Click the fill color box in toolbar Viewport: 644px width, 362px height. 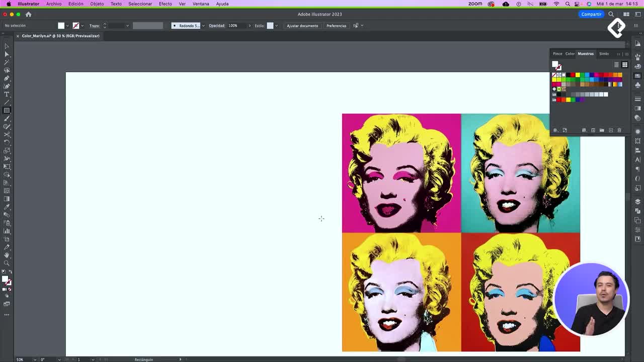[x=5, y=279]
